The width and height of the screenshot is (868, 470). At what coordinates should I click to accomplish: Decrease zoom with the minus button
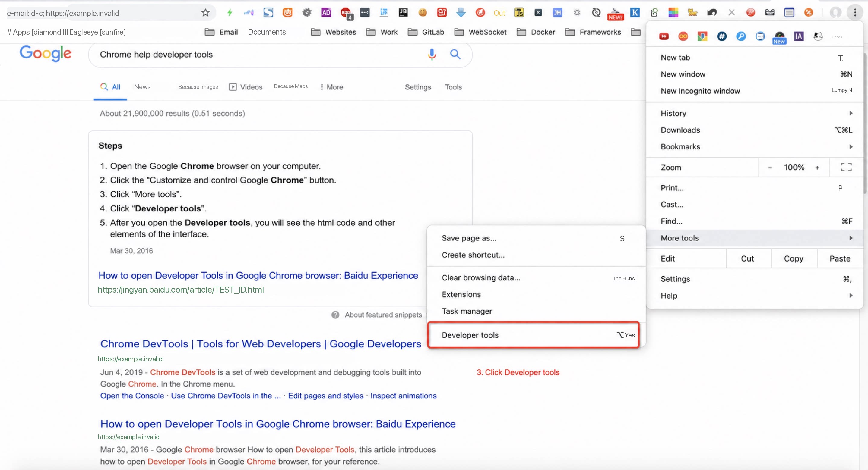click(770, 167)
